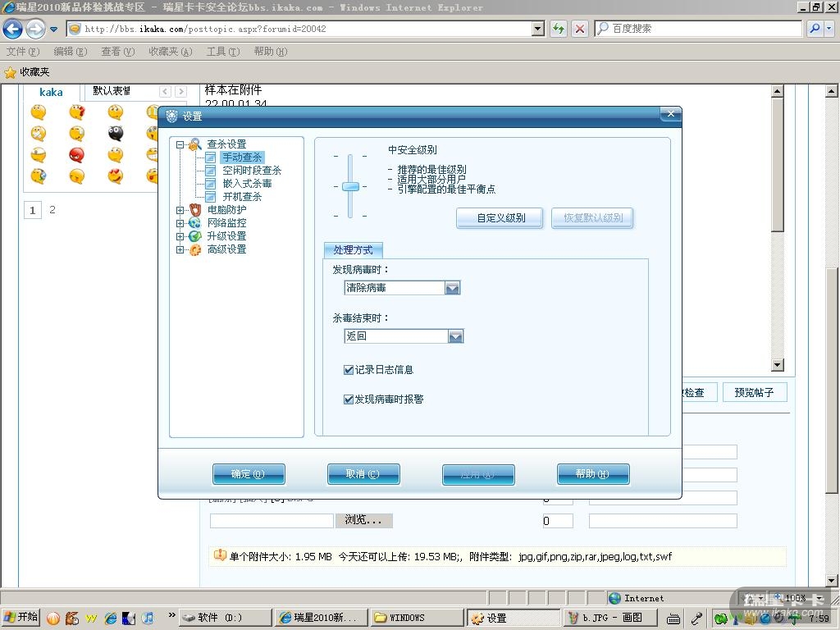Click the keyboard icon in system tray
840x630 pixels.
coord(673,619)
